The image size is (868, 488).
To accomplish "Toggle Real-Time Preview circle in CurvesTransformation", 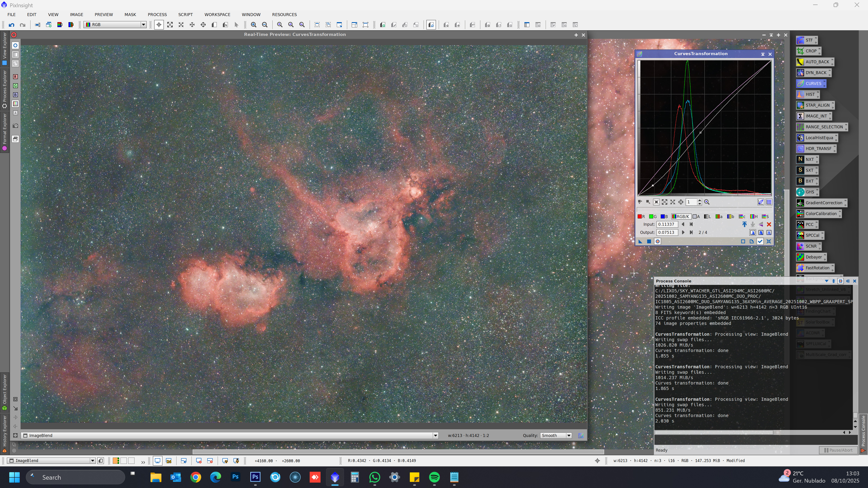I will [657, 242].
